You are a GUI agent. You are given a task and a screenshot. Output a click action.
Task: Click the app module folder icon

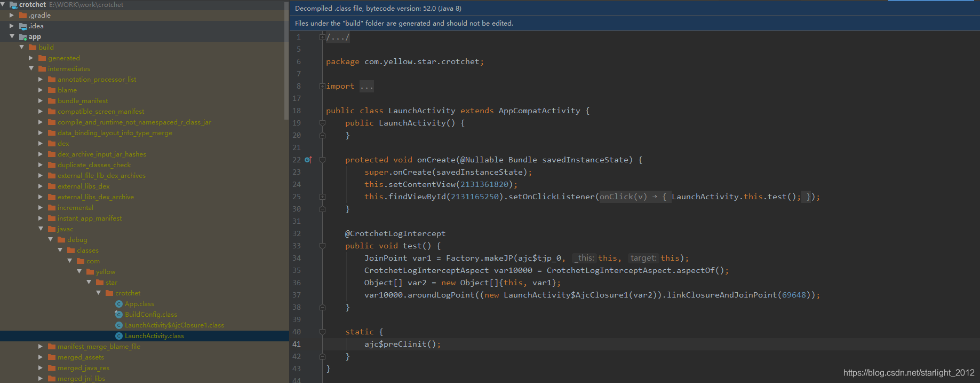pyautogui.click(x=23, y=37)
